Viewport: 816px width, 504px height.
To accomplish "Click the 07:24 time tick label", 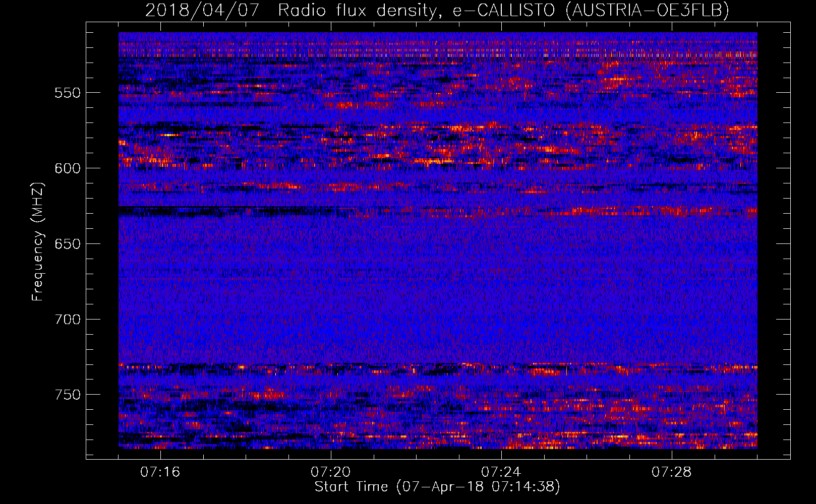I will click(x=501, y=472).
